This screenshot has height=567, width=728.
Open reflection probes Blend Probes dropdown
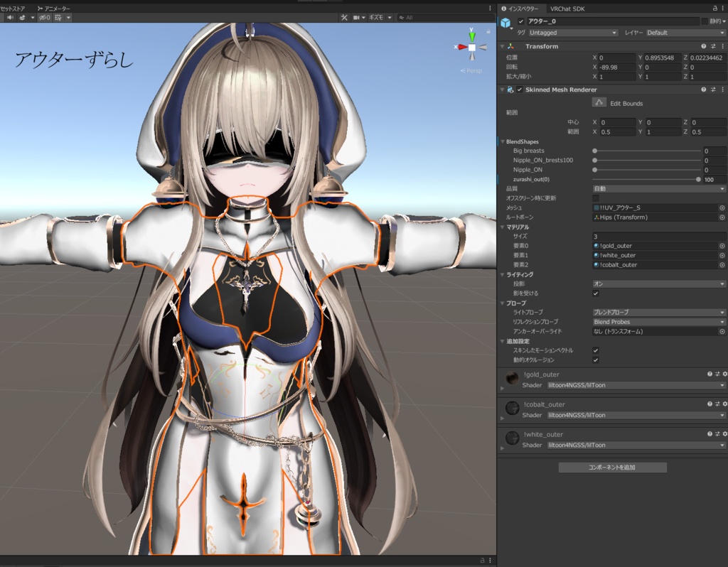pyautogui.click(x=659, y=322)
